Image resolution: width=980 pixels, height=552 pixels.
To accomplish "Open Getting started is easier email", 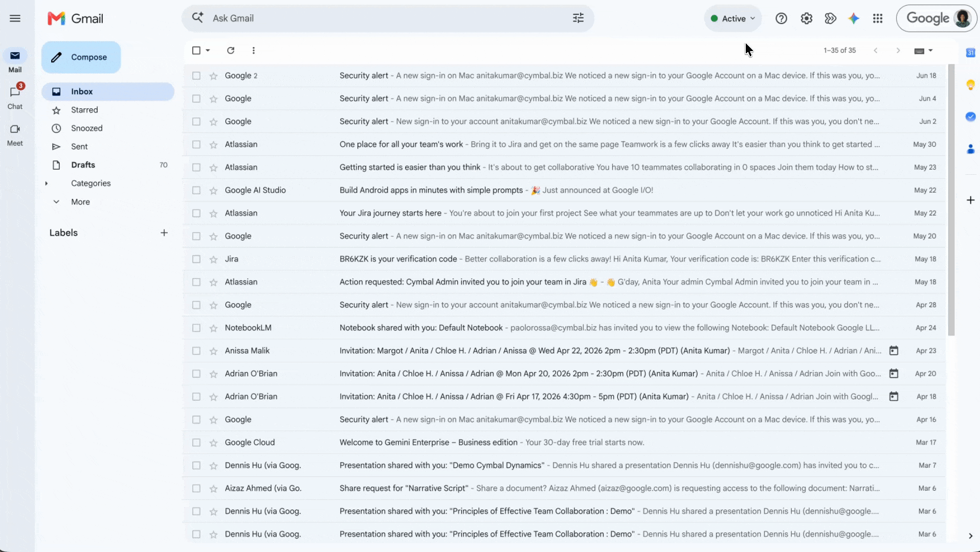I will pos(564,167).
